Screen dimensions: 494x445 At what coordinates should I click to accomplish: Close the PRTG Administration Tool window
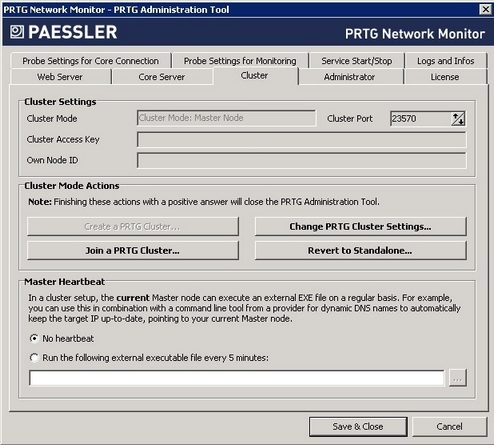pyautogui.click(x=486, y=9)
